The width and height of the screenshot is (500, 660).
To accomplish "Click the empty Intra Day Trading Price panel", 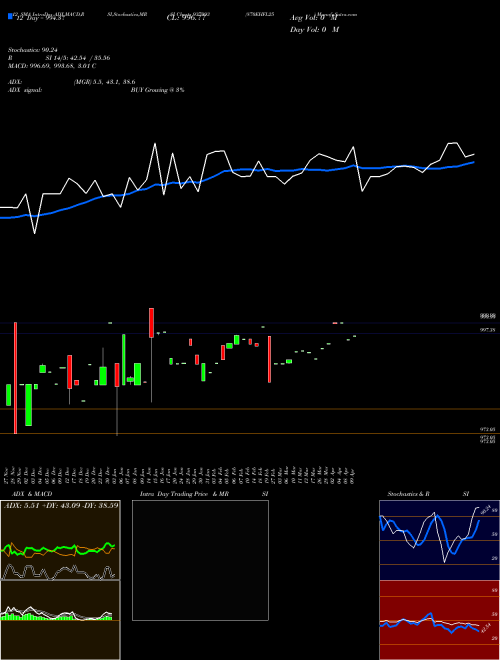I will 200,560.
